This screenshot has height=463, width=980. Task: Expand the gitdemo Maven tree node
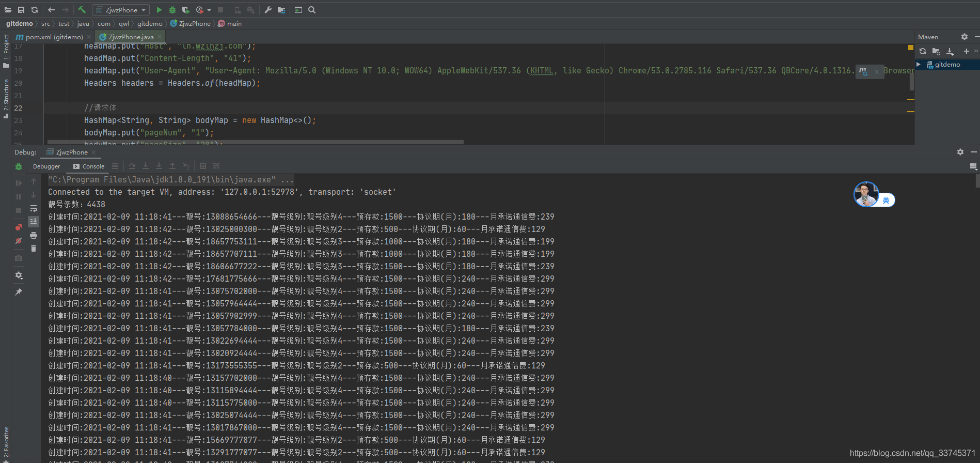coord(919,65)
